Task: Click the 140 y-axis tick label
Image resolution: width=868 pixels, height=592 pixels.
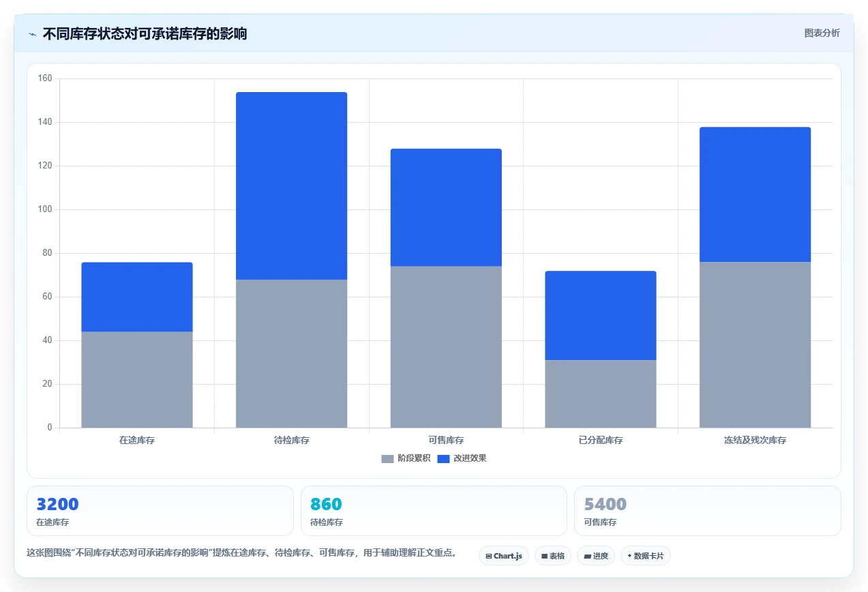Action: point(45,122)
